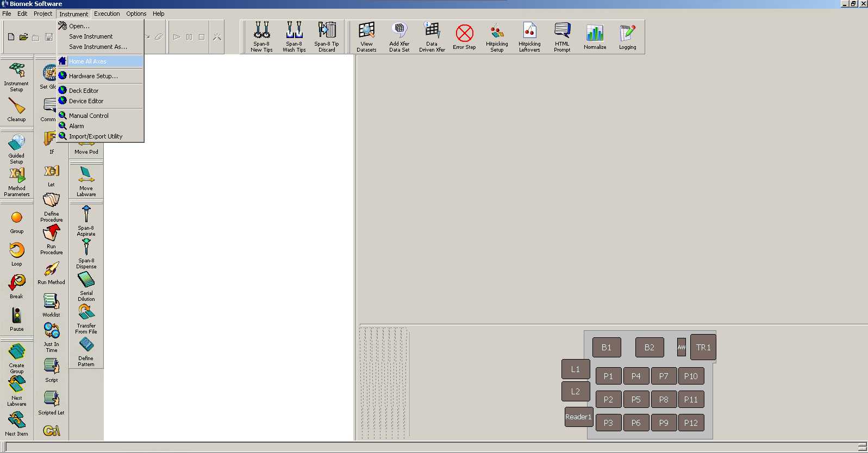868x453 pixels.
Task: Click Transfer From File icon
Action: (x=86, y=319)
